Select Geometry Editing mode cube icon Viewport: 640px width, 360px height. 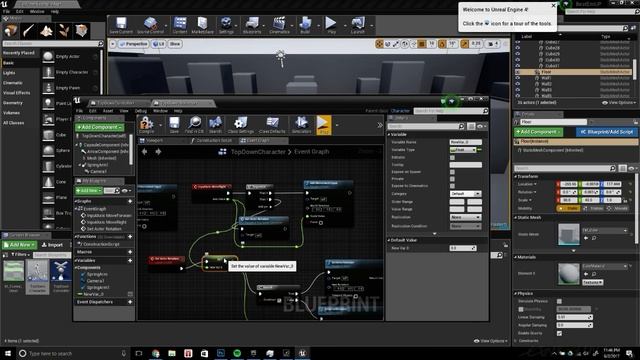pyautogui.click(x=81, y=31)
